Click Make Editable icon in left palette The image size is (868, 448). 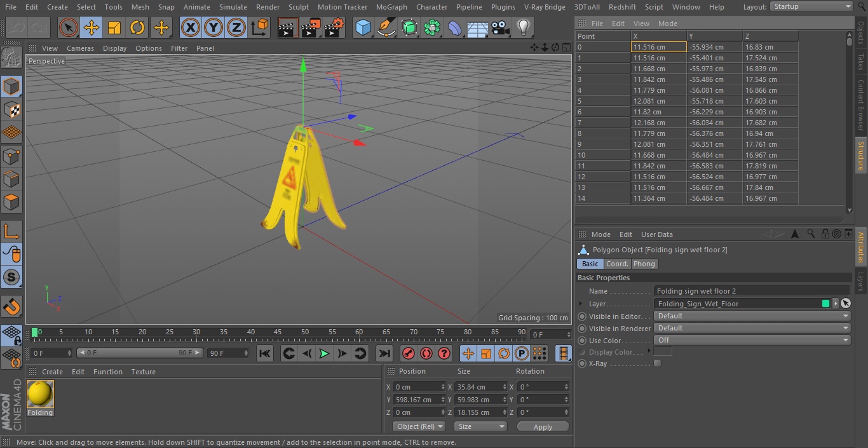pyautogui.click(x=11, y=58)
